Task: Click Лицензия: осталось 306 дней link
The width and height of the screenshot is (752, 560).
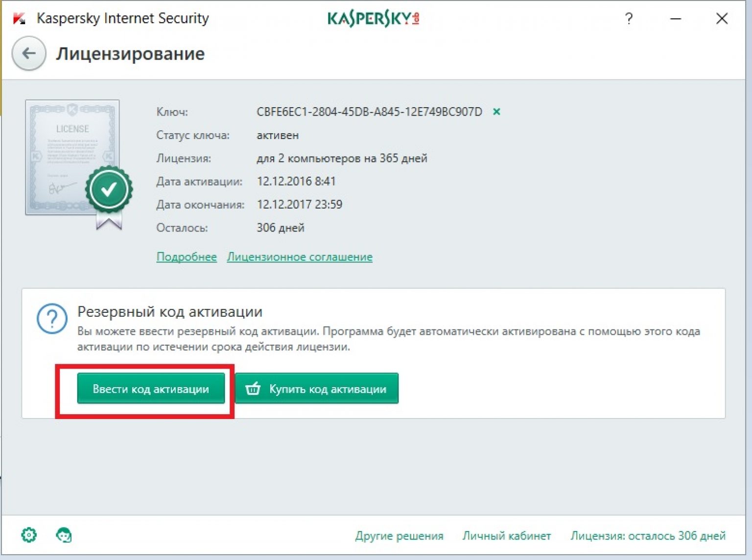Action: [x=648, y=536]
